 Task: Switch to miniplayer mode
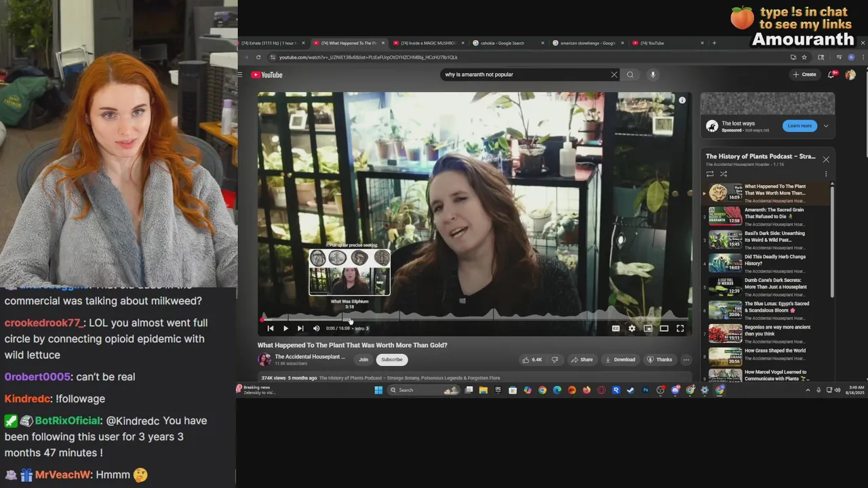pos(648,328)
